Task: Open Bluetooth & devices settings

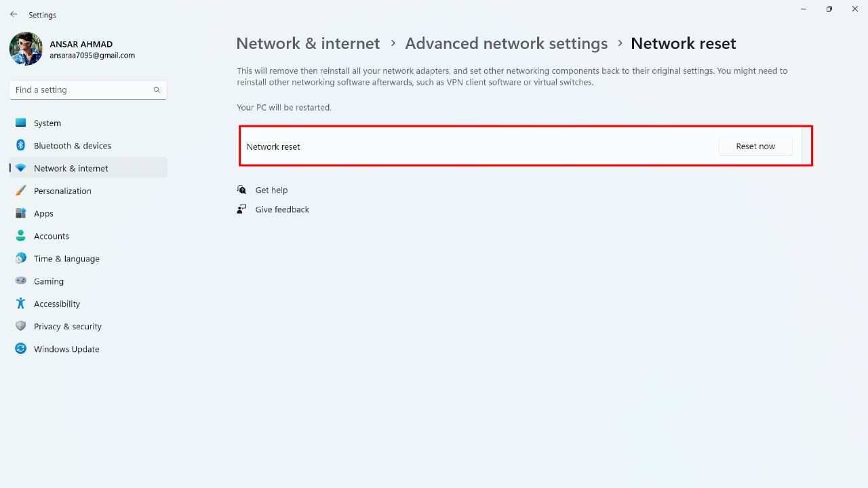Action: click(x=20, y=145)
